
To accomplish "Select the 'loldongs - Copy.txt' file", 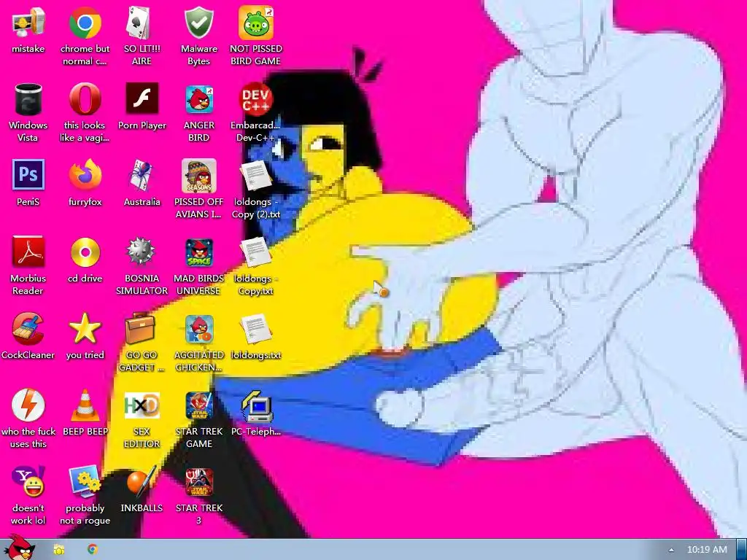I will (x=256, y=252).
